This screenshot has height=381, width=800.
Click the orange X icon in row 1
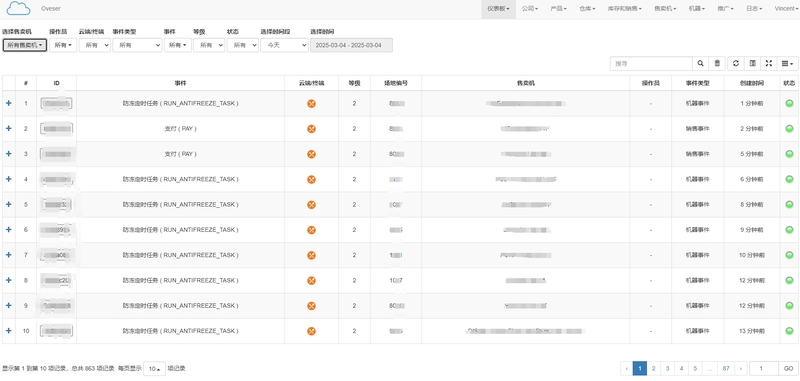click(x=311, y=104)
